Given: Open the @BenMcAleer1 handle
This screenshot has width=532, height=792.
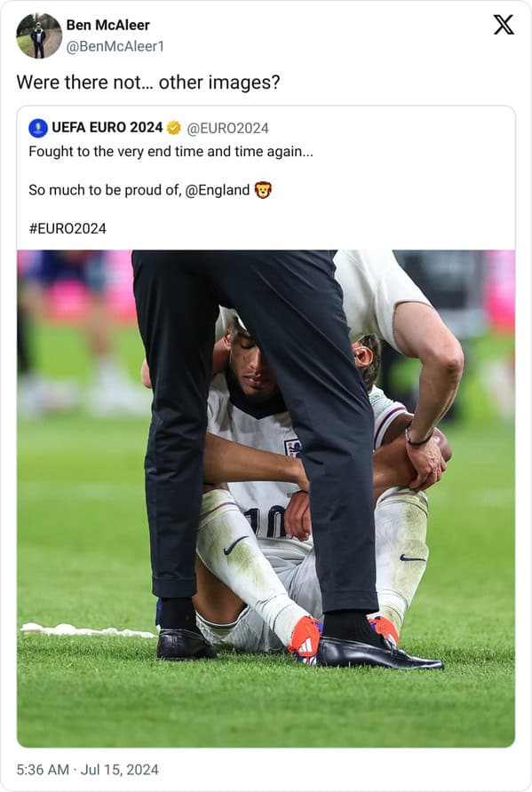Looking at the screenshot, I should click(x=115, y=46).
